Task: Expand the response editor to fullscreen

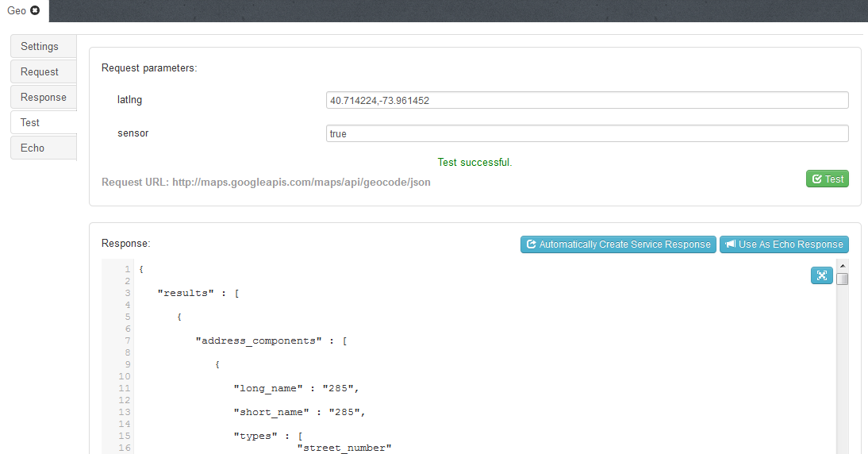Action: click(x=821, y=275)
